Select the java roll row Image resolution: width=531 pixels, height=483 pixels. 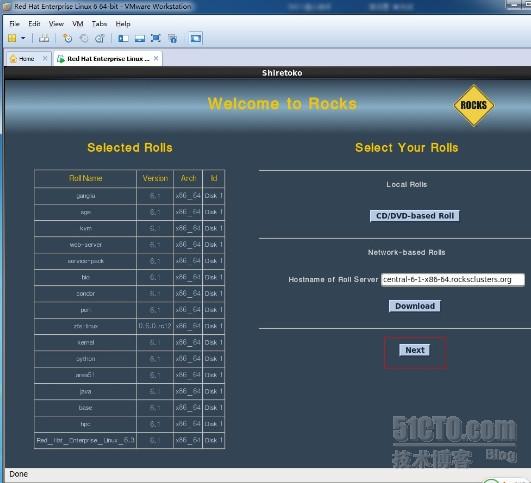[x=129, y=391]
